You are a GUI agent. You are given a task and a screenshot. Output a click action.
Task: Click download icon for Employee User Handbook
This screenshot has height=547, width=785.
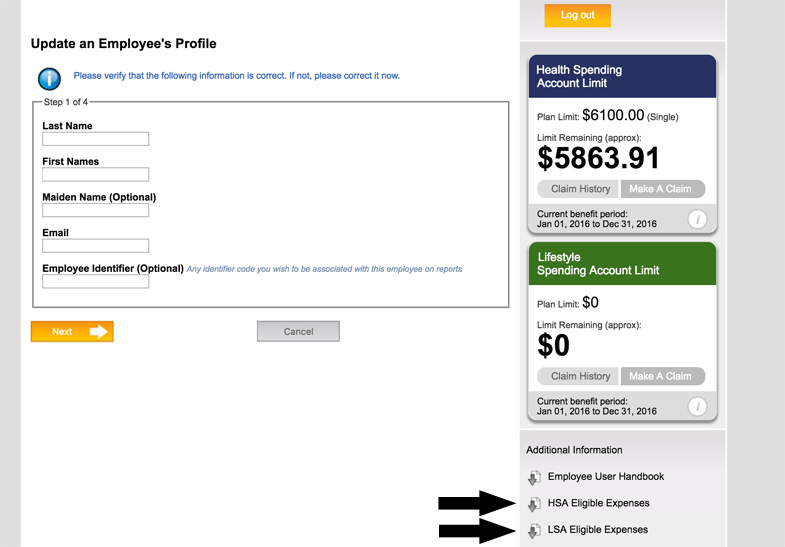pyautogui.click(x=534, y=477)
